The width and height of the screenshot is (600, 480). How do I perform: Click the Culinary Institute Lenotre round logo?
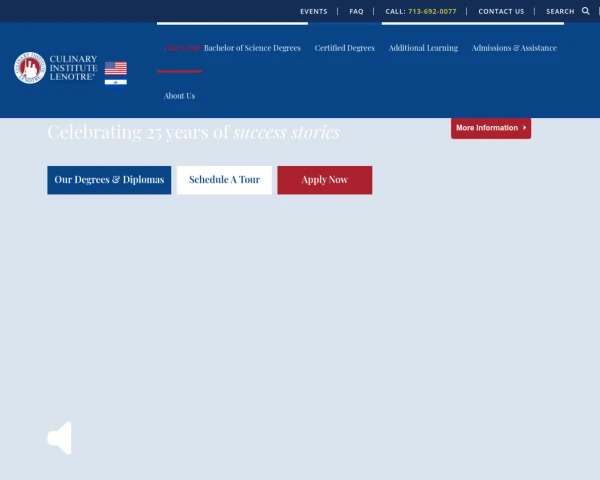click(x=30, y=68)
